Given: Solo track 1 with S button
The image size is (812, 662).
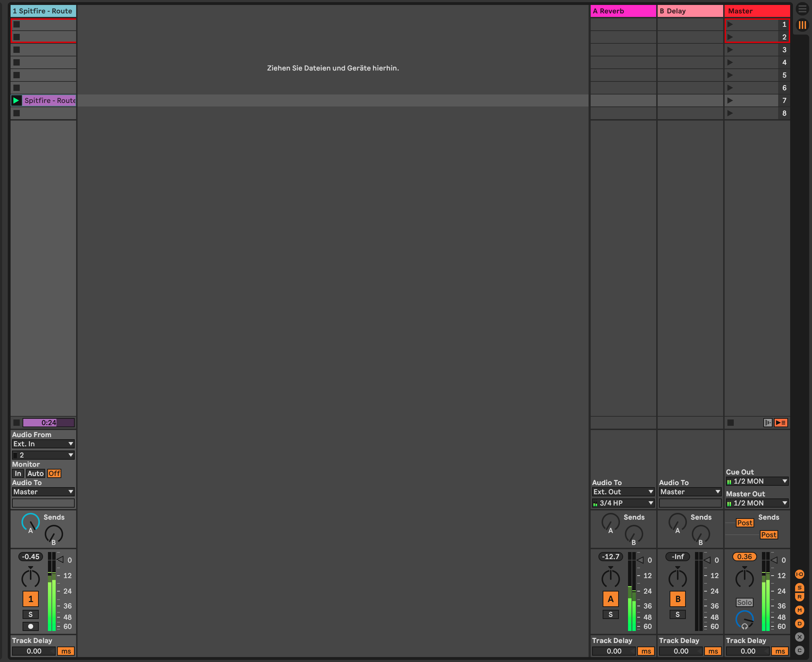Looking at the screenshot, I should (31, 614).
